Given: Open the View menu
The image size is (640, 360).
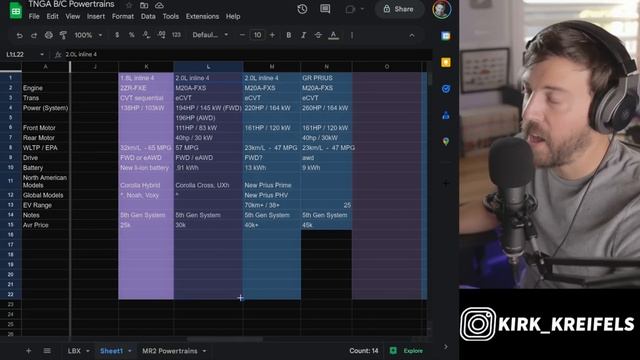Looking at the screenshot, I should pyautogui.click(x=73, y=16).
